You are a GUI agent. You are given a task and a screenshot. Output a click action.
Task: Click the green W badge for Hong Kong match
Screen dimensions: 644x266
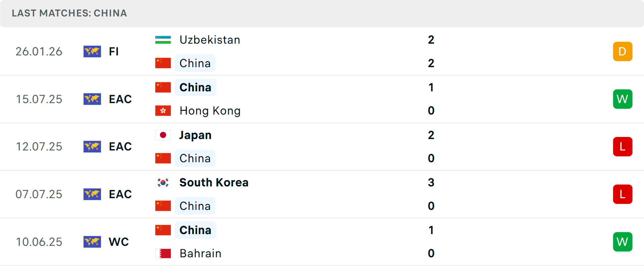coord(622,99)
